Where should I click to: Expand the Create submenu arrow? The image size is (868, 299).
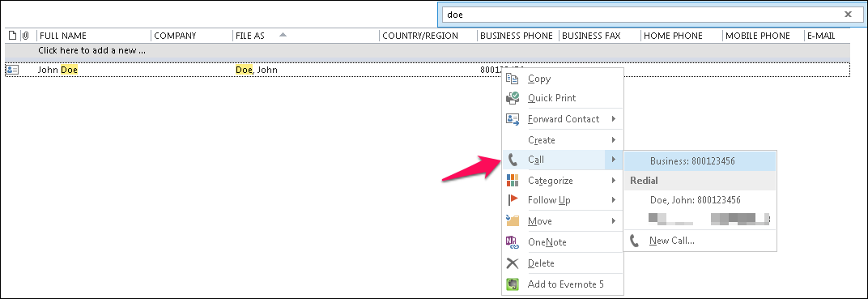tap(614, 140)
